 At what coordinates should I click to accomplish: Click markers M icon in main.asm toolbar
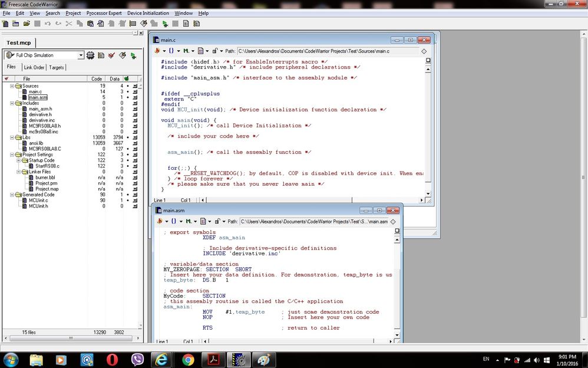pos(189,221)
